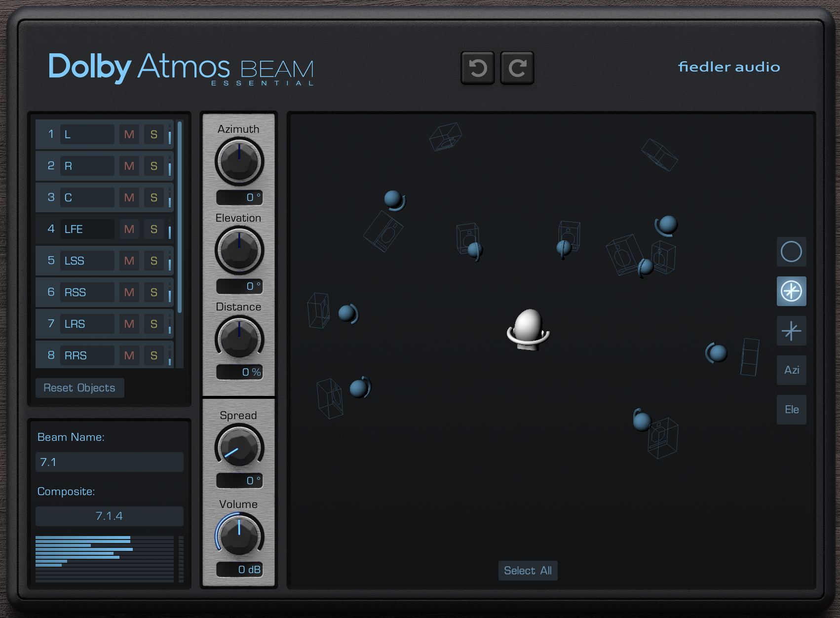This screenshot has width=840, height=618.
Task: Click the Azimuth 0° value field
Action: pyautogui.click(x=239, y=197)
